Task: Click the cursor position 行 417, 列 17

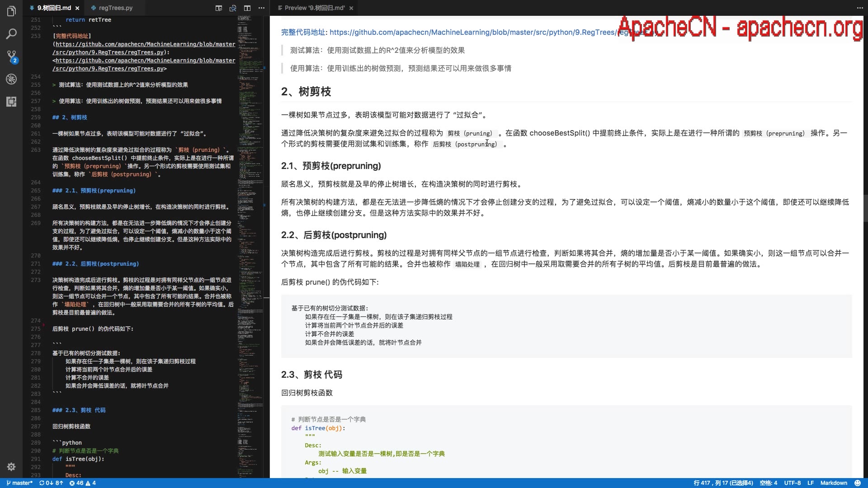Action: pyautogui.click(x=723, y=483)
